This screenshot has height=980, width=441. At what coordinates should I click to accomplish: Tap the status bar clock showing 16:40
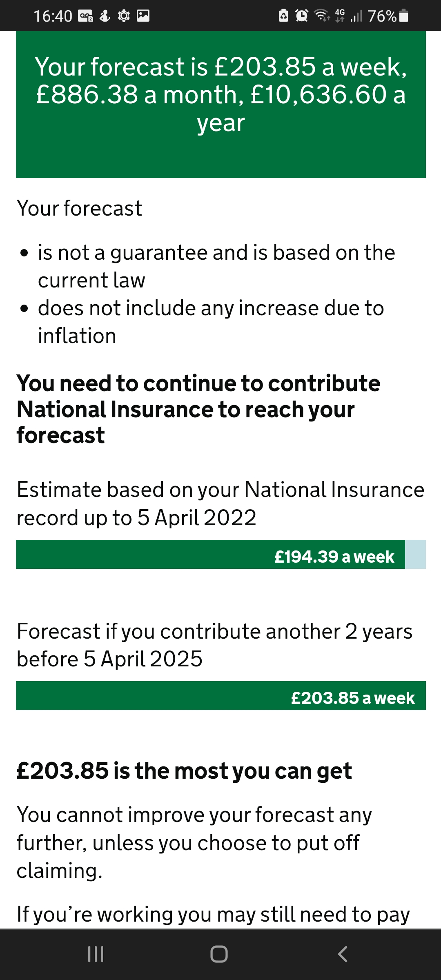[x=53, y=16]
